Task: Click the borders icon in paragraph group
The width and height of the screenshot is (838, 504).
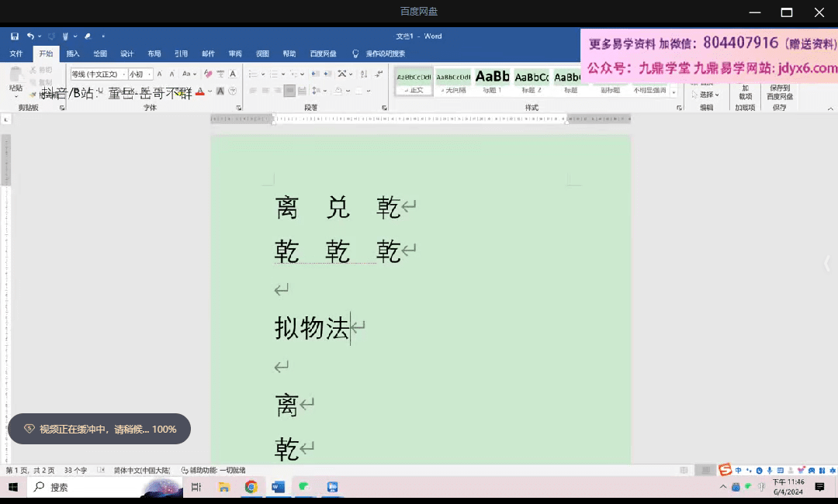Action: tap(358, 91)
